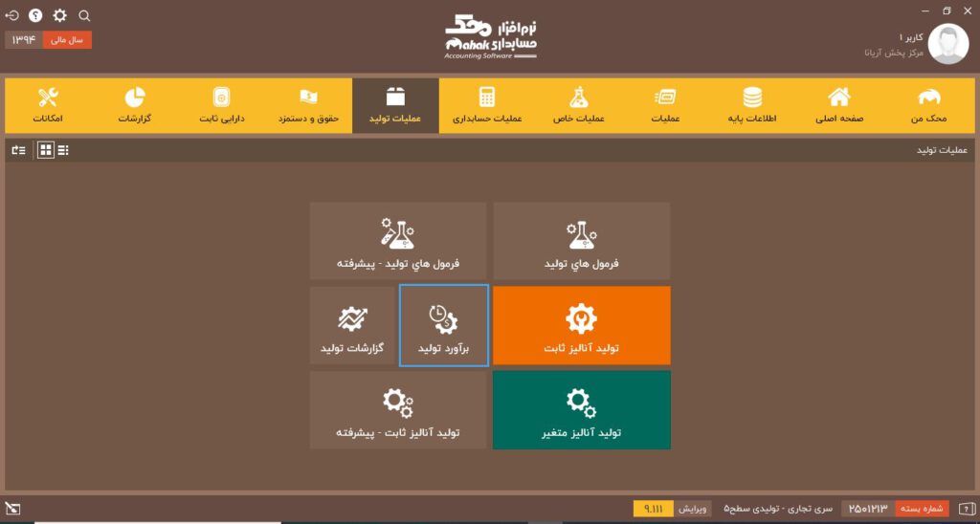This screenshot has width=980, height=524.
Task: Click the reorder menu icon
Action: [19, 150]
